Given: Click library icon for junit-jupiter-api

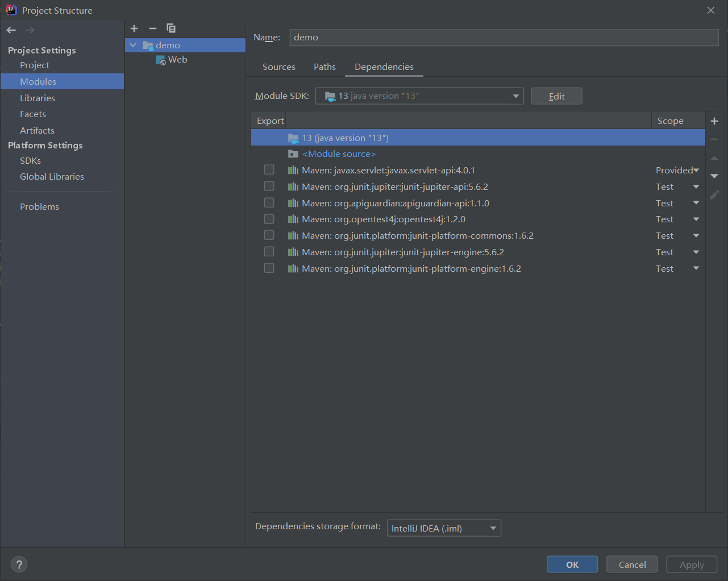Looking at the screenshot, I should click(x=293, y=187).
